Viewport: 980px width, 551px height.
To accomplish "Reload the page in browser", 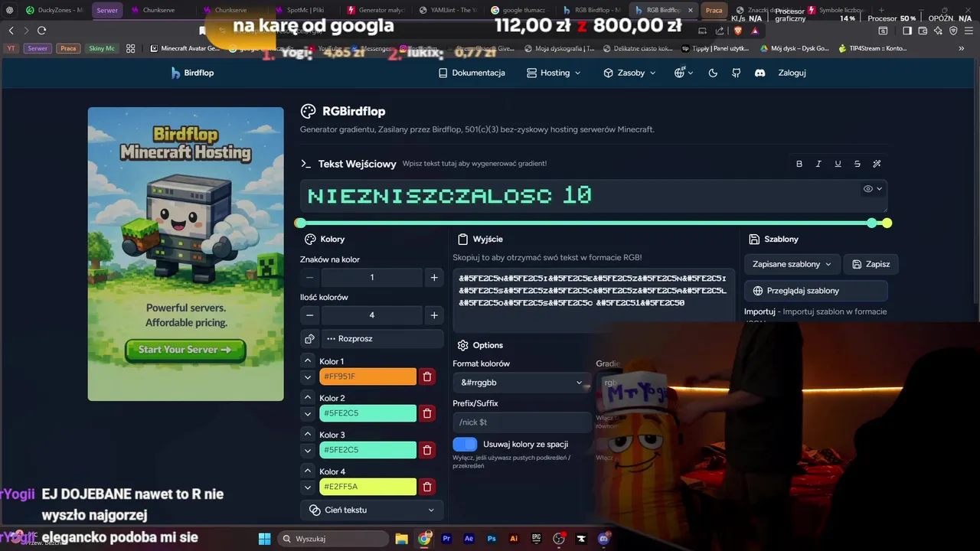I will 41,30.
